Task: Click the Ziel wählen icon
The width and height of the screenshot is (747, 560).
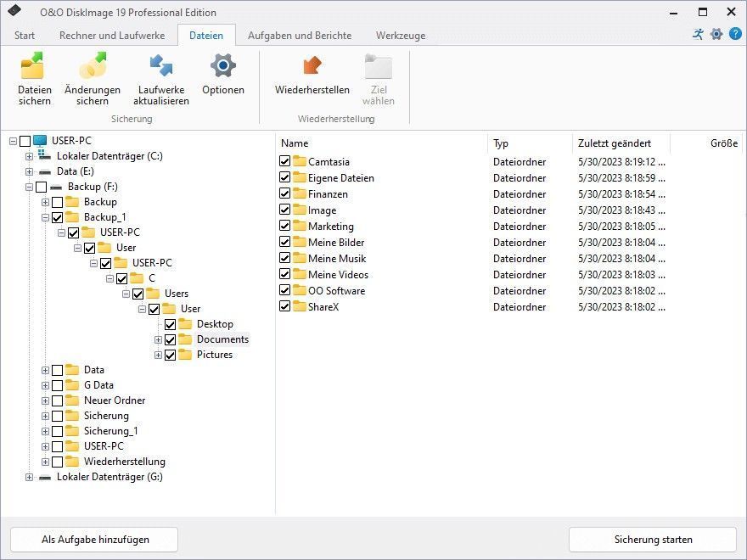Action: [379, 65]
